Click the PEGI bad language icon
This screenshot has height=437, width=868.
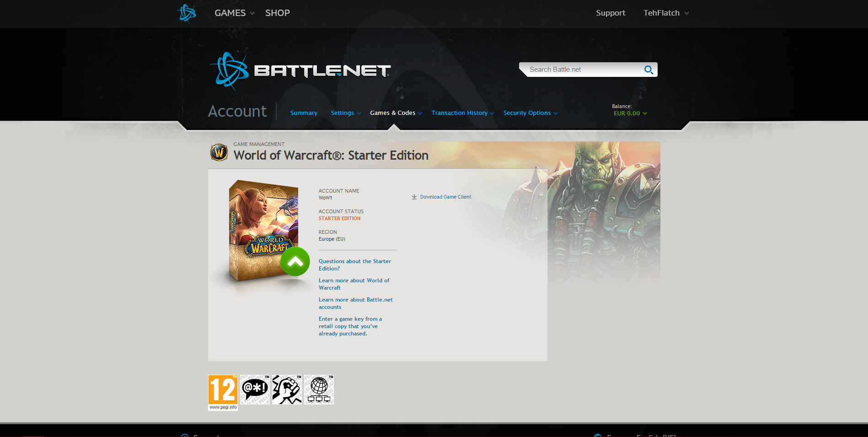pyautogui.click(x=255, y=389)
